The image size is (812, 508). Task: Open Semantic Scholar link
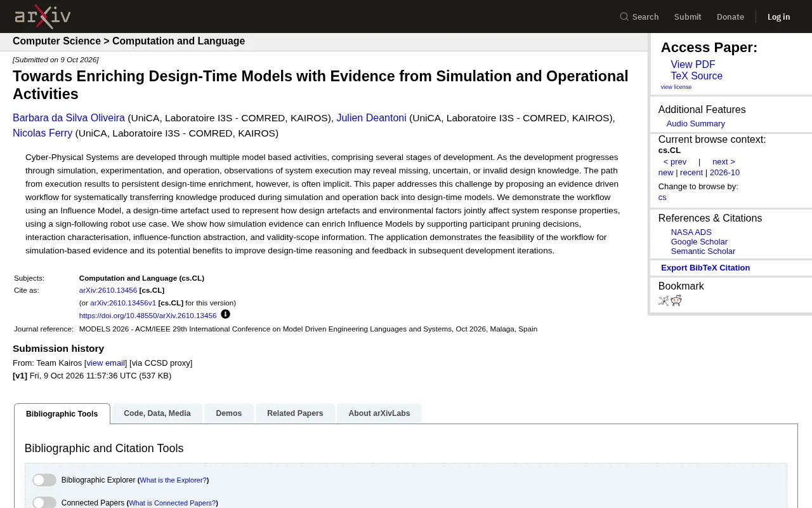click(703, 251)
